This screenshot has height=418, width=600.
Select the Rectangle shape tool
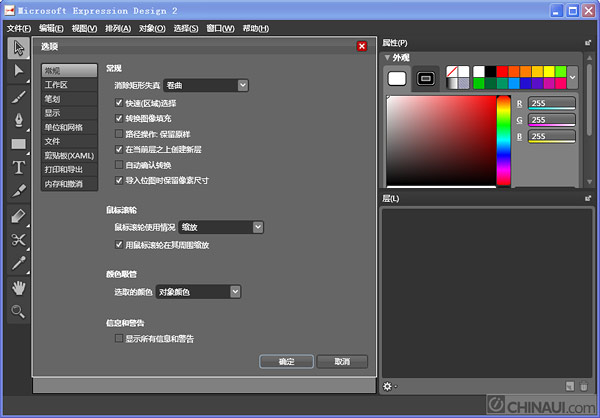(x=18, y=144)
